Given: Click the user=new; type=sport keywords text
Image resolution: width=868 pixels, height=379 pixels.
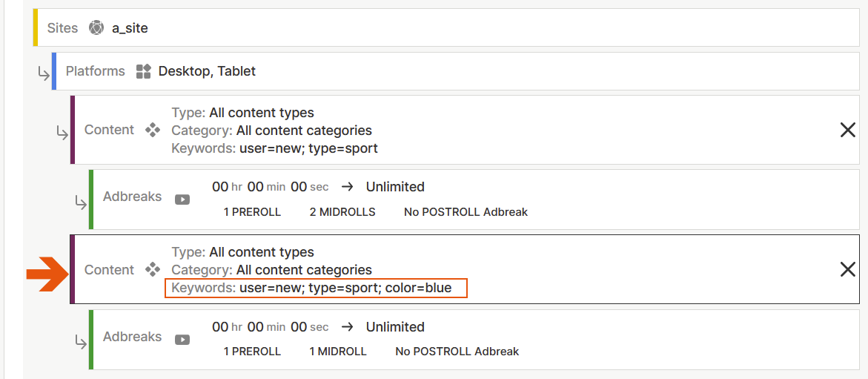Looking at the screenshot, I should tap(308, 148).
